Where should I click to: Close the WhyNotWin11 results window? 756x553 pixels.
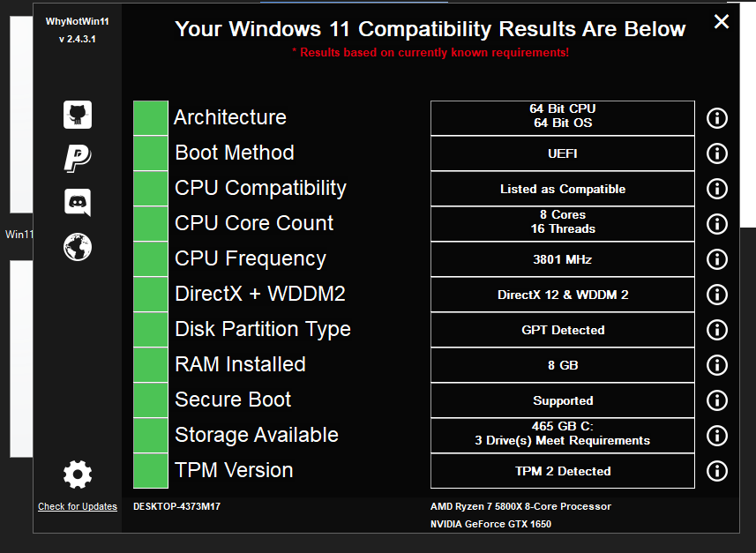click(722, 22)
